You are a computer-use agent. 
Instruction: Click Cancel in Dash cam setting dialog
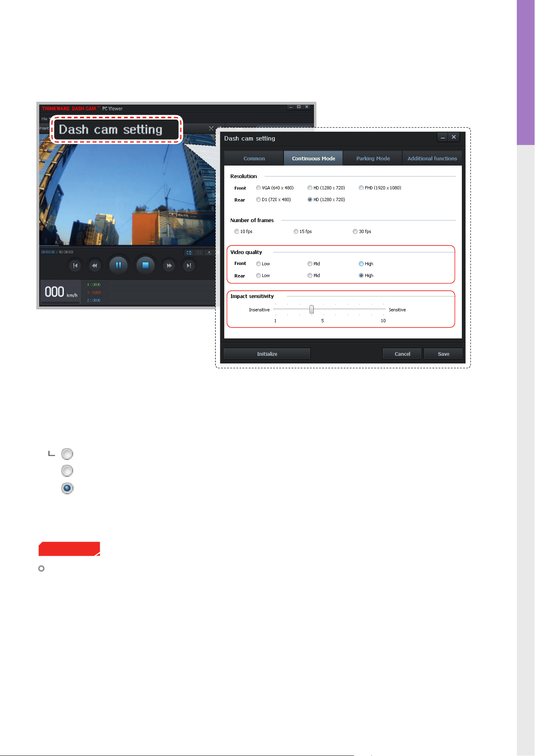coord(402,354)
